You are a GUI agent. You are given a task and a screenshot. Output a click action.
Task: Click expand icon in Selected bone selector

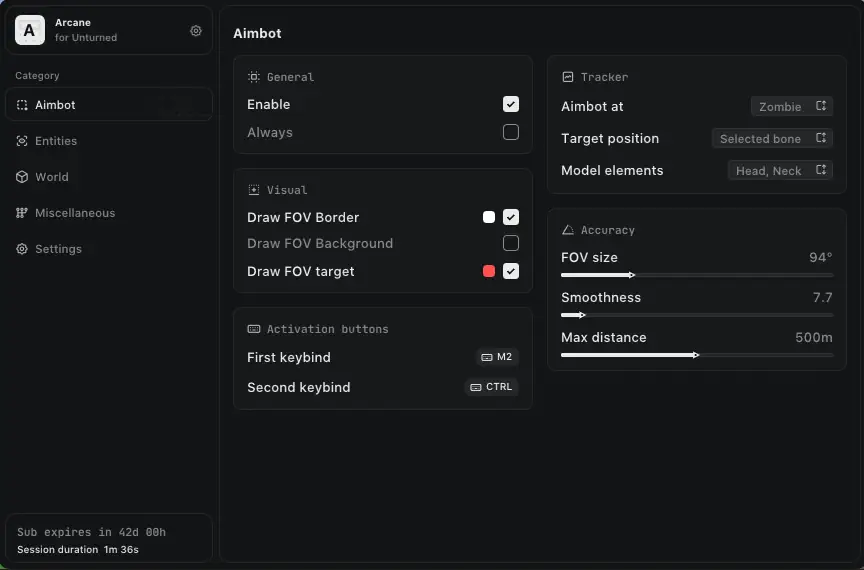[821, 138]
